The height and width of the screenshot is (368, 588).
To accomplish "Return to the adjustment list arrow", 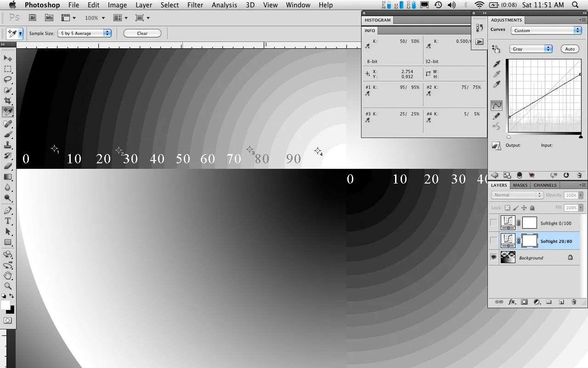I will pyautogui.click(x=495, y=175).
